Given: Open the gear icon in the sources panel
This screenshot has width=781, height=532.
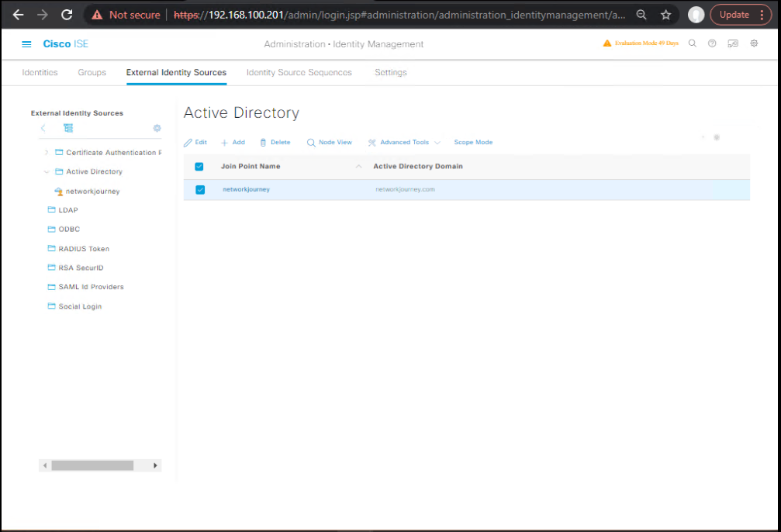Looking at the screenshot, I should 157,128.
